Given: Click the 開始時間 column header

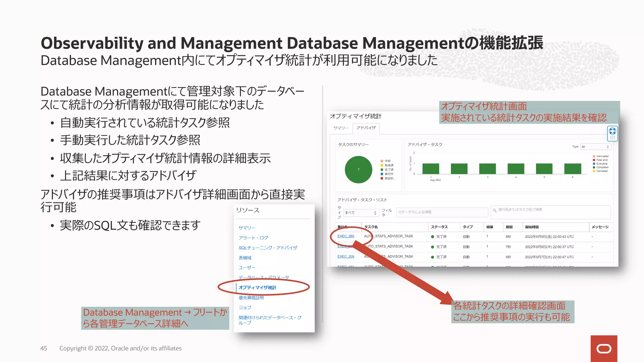Looking at the screenshot, I should click(532, 227).
